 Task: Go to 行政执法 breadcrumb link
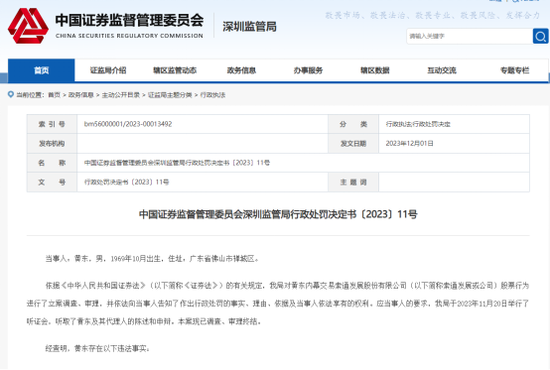[x=213, y=95]
